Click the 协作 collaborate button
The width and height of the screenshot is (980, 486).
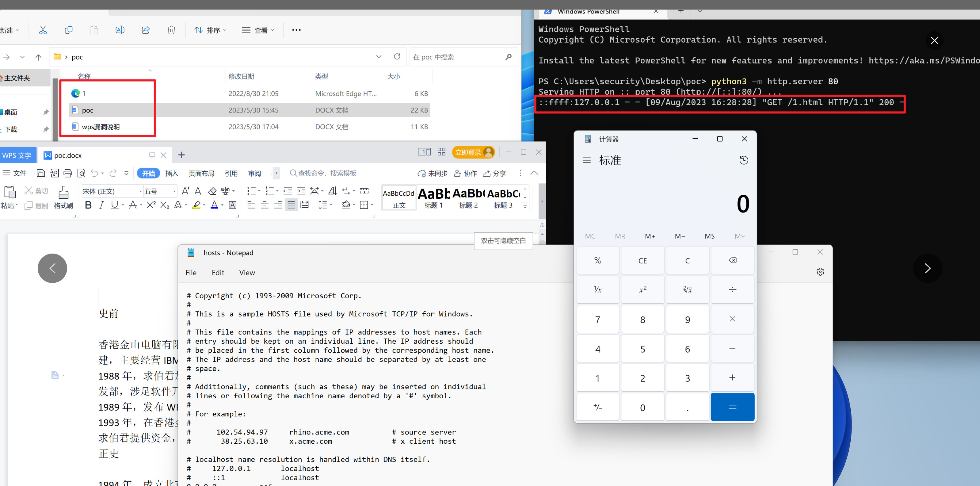(x=465, y=174)
